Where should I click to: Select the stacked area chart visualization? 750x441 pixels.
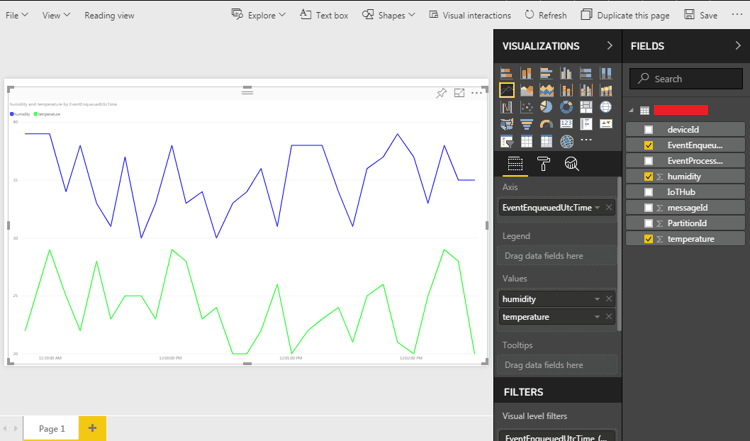click(546, 90)
